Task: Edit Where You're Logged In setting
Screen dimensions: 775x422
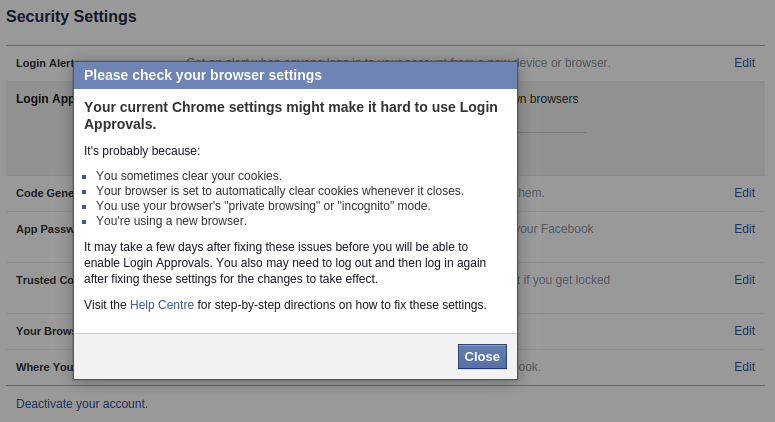Action: (x=744, y=367)
